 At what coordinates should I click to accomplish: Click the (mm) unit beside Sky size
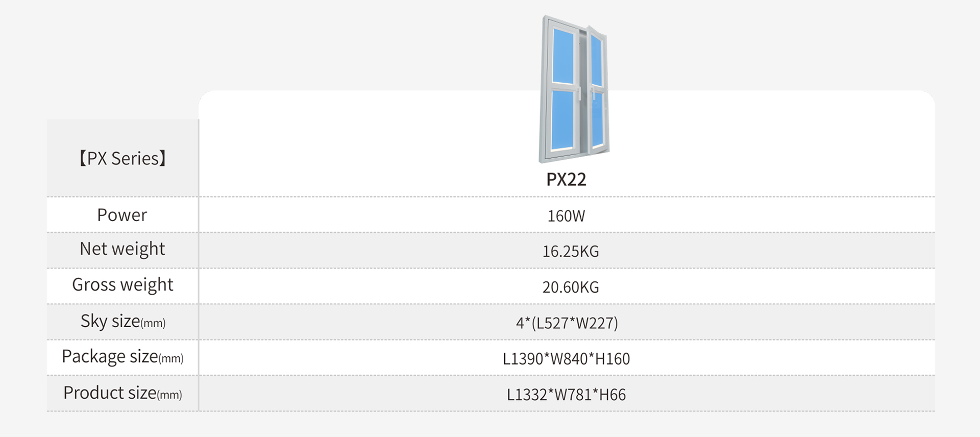coord(153,323)
